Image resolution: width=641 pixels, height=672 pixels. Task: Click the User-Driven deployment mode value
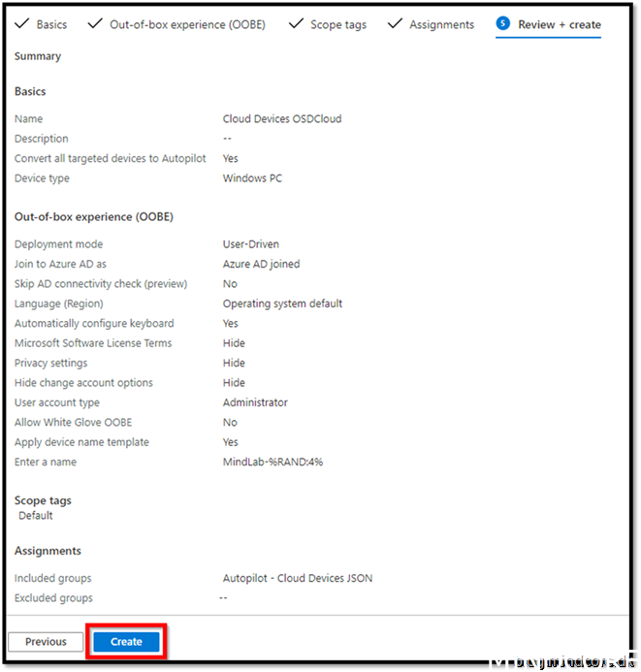click(251, 244)
